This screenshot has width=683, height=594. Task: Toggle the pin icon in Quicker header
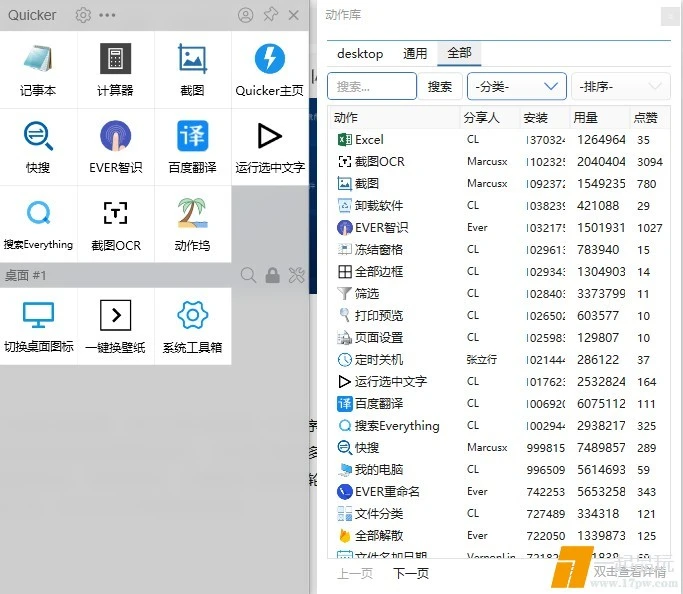click(270, 15)
